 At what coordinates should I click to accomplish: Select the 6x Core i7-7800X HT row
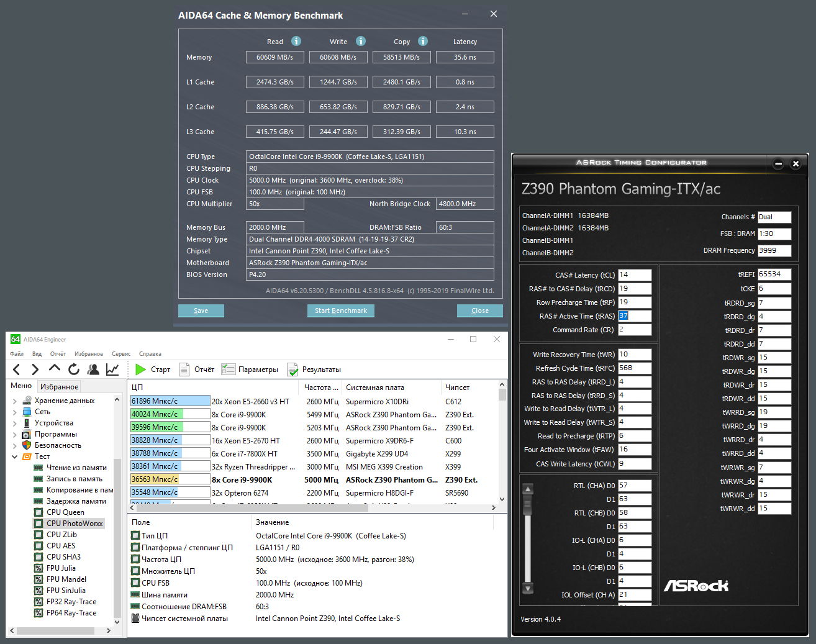coord(313,453)
